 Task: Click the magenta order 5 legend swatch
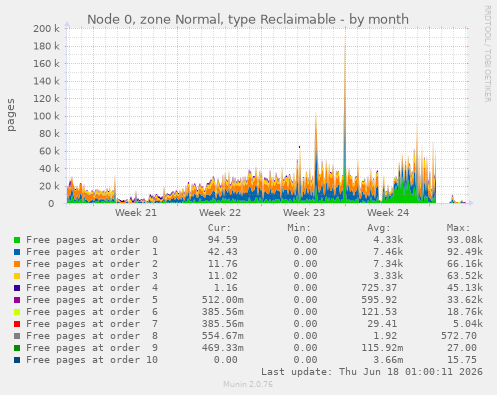coord(17,300)
